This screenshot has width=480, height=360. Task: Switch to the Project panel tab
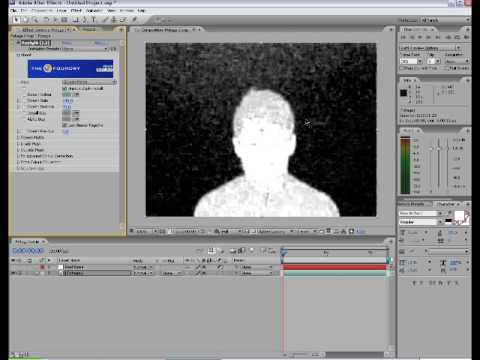pos(89,30)
